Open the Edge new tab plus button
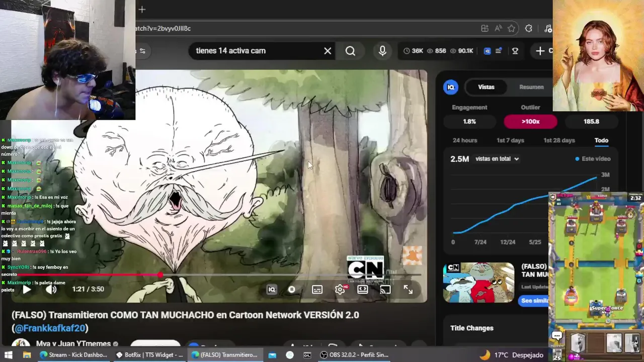This screenshot has height=362, width=644. point(142,9)
